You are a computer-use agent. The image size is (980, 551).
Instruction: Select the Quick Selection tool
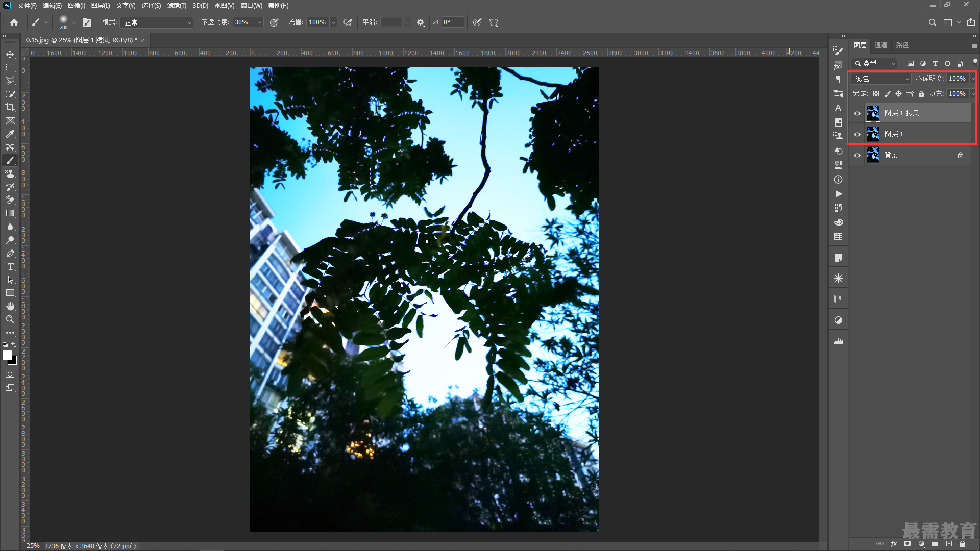point(10,94)
